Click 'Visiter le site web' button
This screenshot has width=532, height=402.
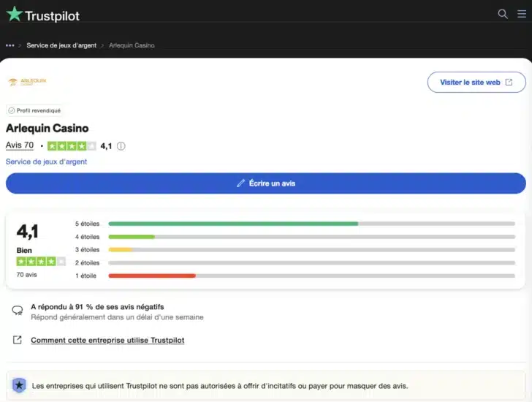pyautogui.click(x=476, y=82)
